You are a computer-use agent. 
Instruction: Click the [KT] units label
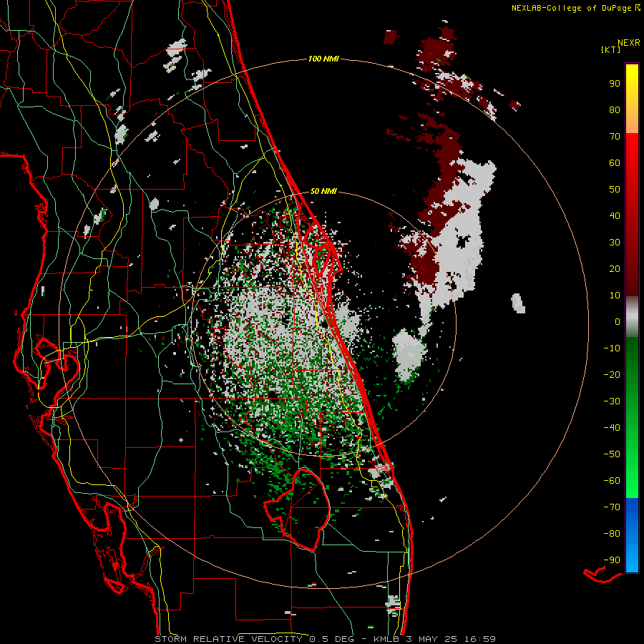(x=611, y=49)
